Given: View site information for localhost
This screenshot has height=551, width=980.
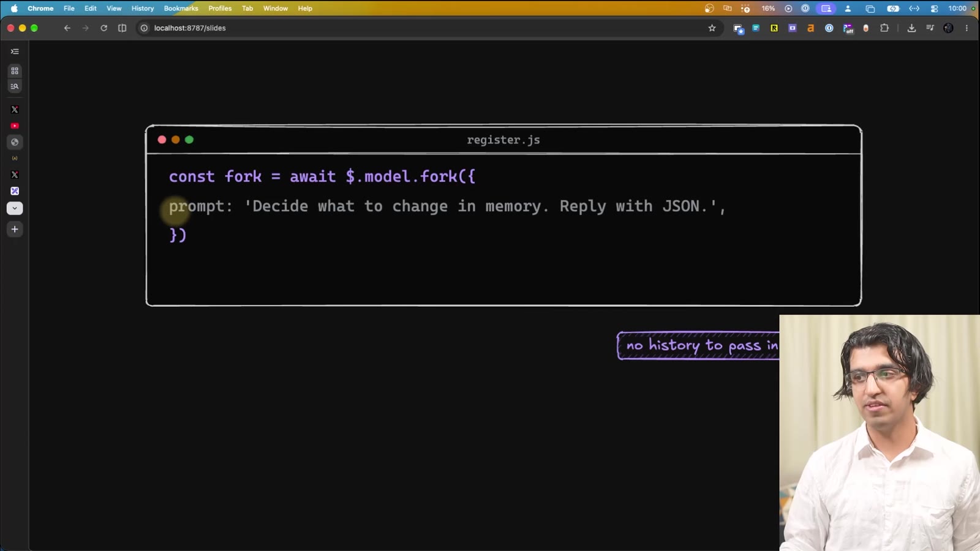Looking at the screenshot, I should 145,28.
